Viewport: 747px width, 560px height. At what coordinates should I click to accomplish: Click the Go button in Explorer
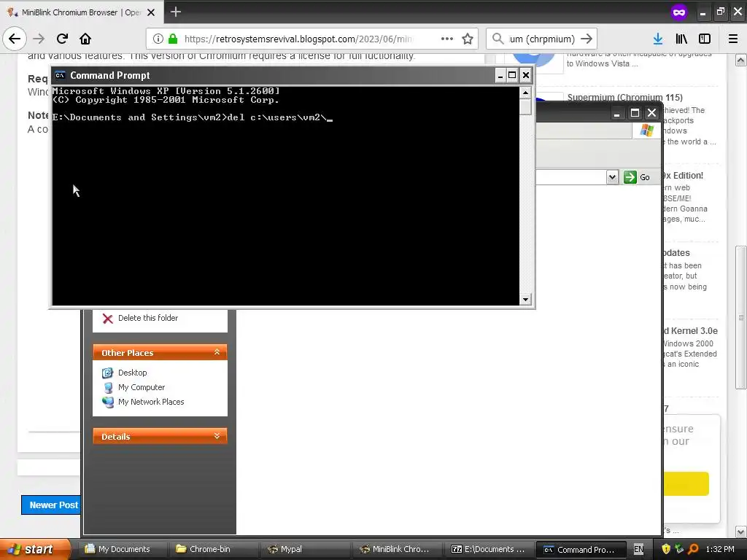637,177
